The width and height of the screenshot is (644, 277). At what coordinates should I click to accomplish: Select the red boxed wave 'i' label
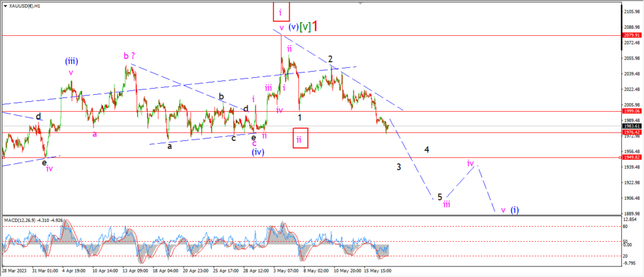tap(281, 11)
